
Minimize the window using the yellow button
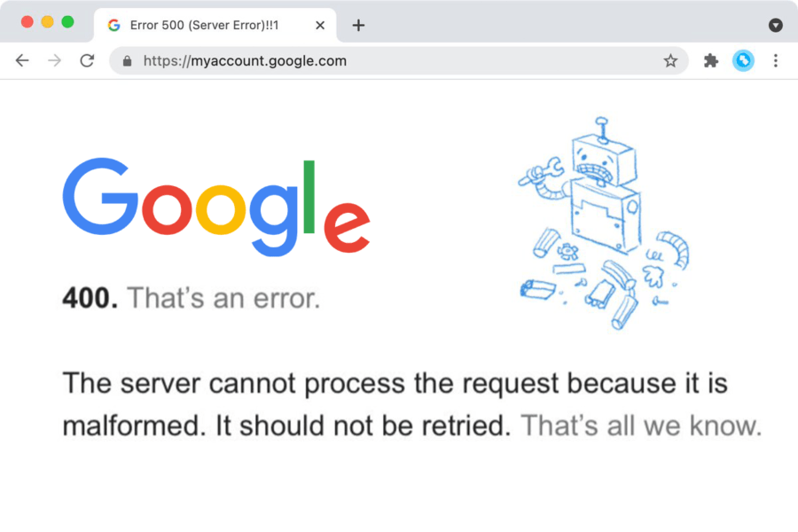coord(47,22)
